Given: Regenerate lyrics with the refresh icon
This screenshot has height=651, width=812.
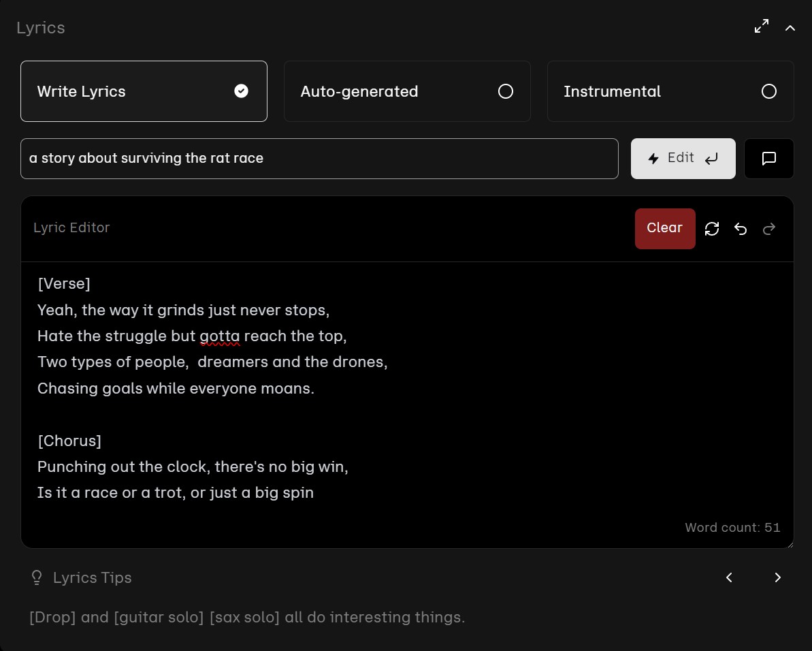Looking at the screenshot, I should 712,229.
